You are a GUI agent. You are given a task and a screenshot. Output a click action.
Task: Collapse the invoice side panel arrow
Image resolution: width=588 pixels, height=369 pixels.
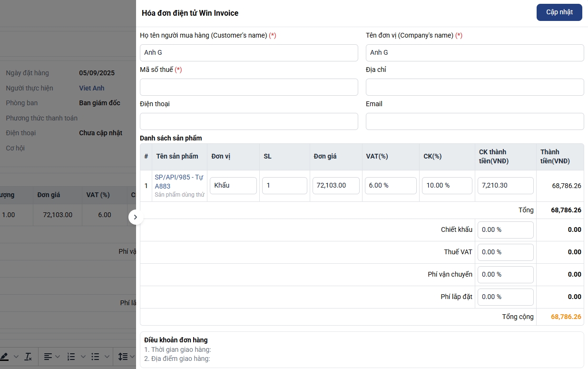(x=136, y=217)
